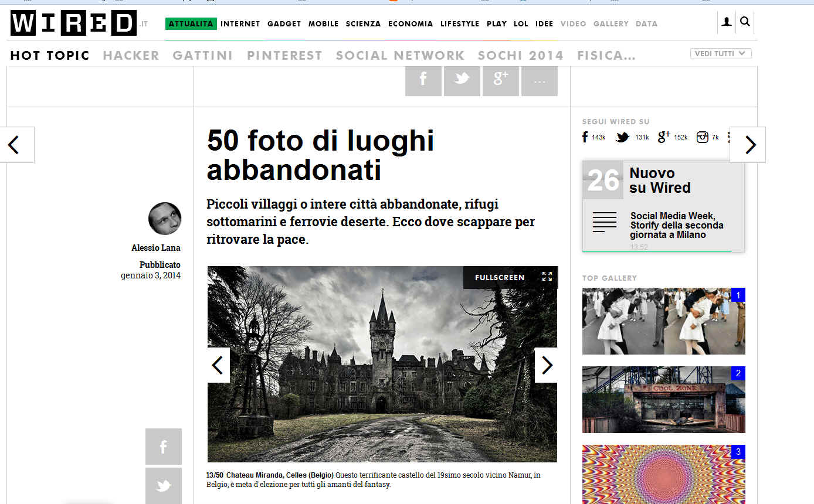
Task: Follow Wired on Google+, 152k icon
Action: (664, 137)
